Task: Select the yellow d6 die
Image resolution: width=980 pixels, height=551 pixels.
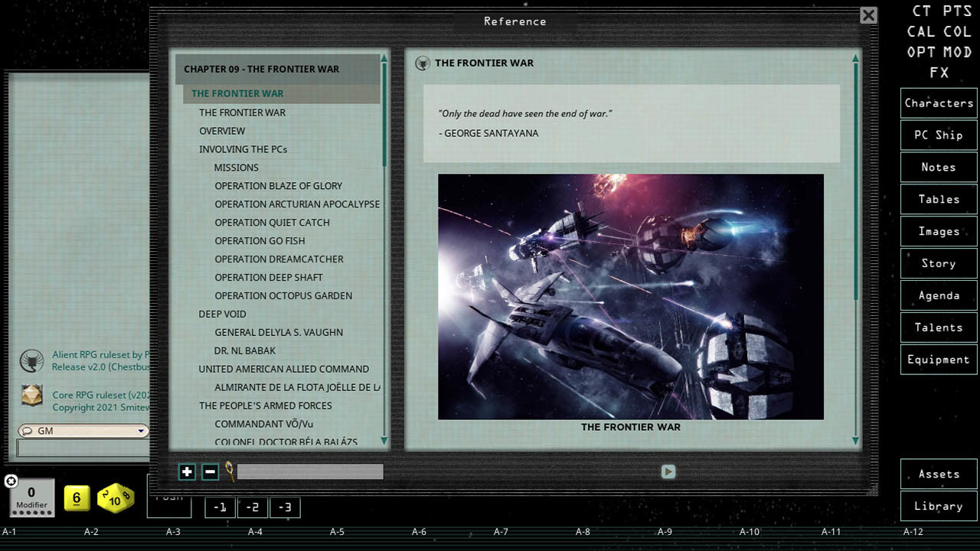Action: (x=75, y=497)
